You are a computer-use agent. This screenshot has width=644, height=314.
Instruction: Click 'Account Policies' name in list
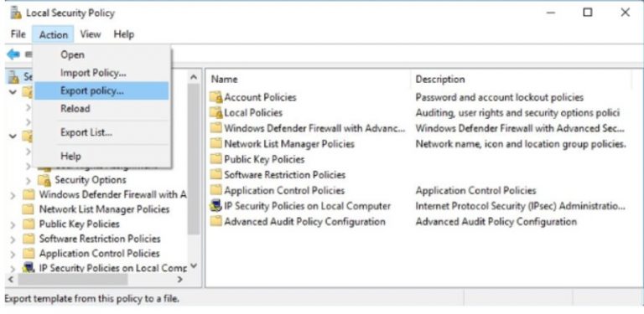(260, 97)
